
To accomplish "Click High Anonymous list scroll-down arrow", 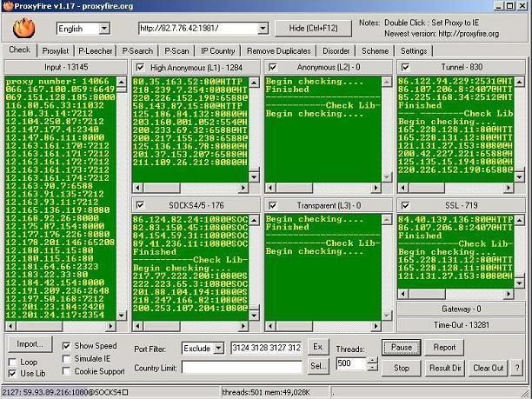I will [x=254, y=176].
